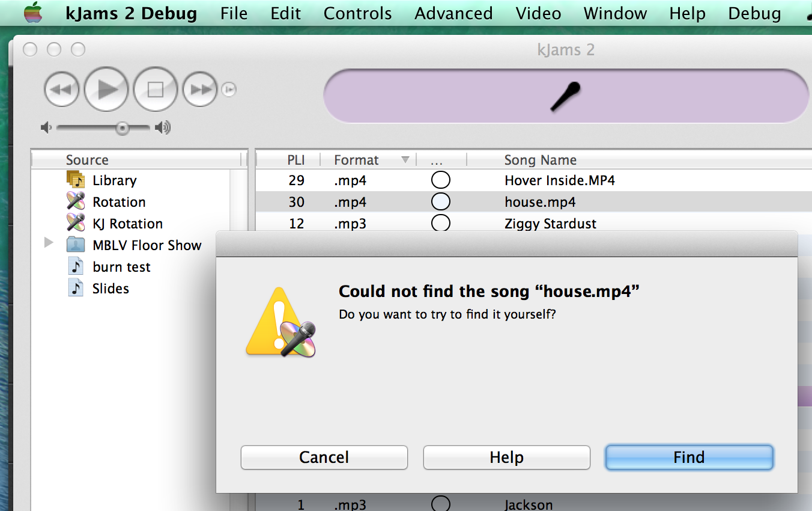Click the Slides playlist icon
Image resolution: width=812 pixels, height=511 pixels.
tap(76, 288)
